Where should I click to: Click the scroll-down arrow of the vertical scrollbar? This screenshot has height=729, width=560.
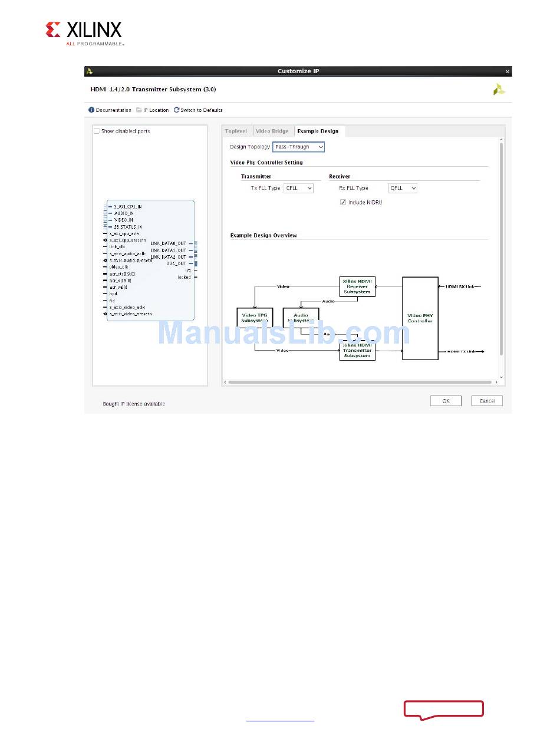[502, 377]
